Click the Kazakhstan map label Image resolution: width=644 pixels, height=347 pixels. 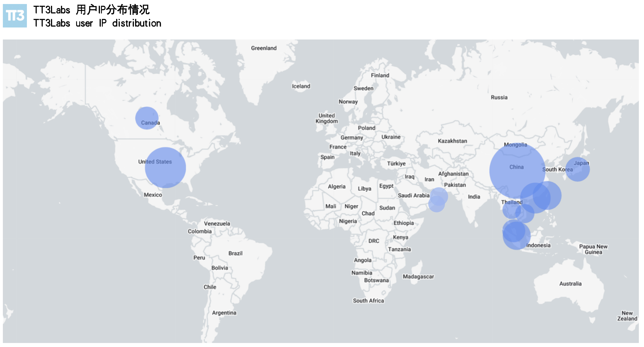[x=452, y=141]
